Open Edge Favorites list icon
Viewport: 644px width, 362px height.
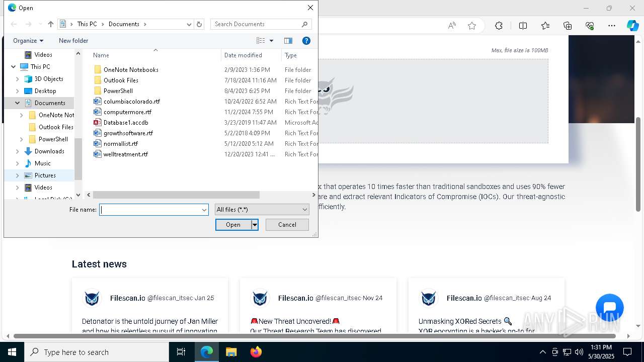(x=545, y=26)
